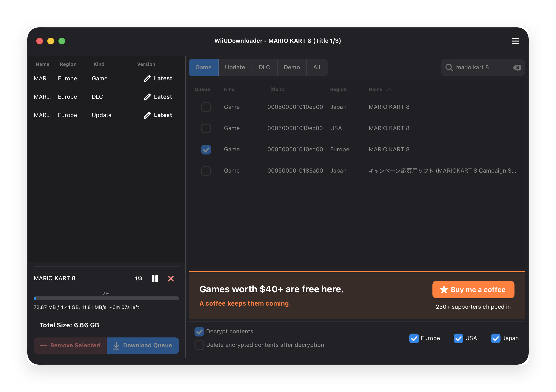Image resolution: width=556 pixels, height=392 pixels.
Task: Select the Update kind cell in queue
Action: point(101,115)
